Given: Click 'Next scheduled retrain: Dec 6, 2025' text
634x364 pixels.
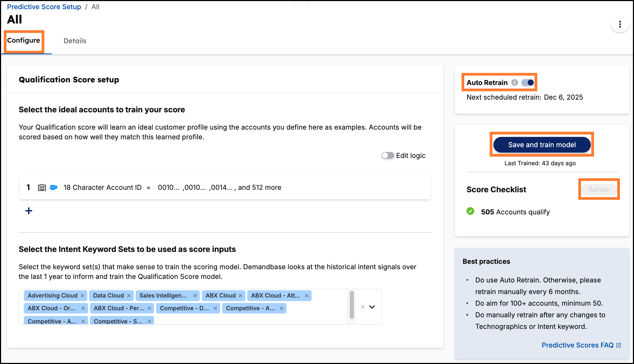Looking at the screenshot, I should (525, 97).
